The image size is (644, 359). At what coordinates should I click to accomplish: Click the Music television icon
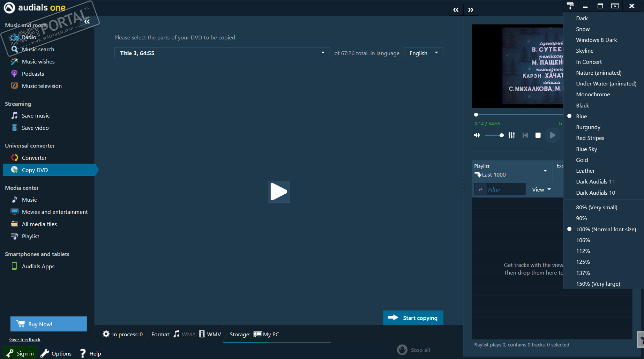(x=14, y=86)
